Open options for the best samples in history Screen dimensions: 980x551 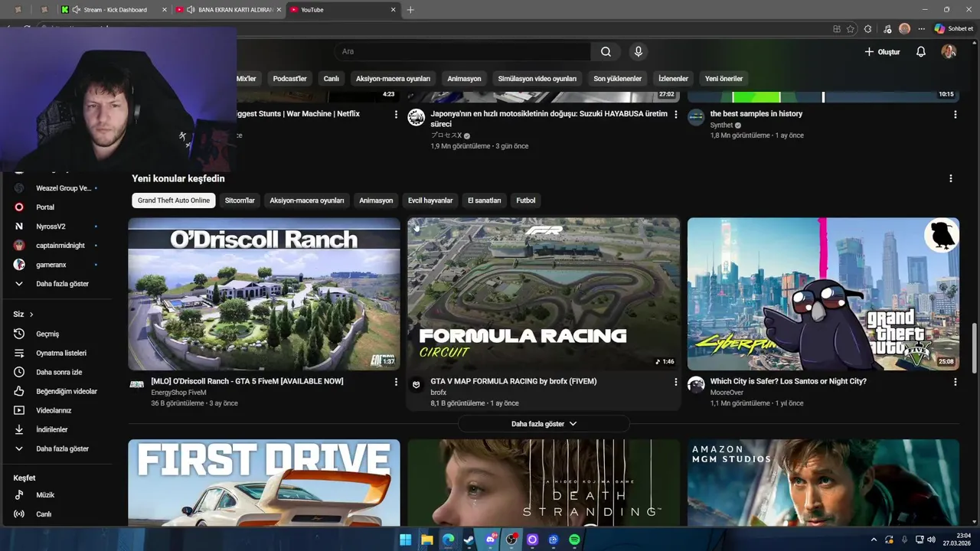pos(955,114)
